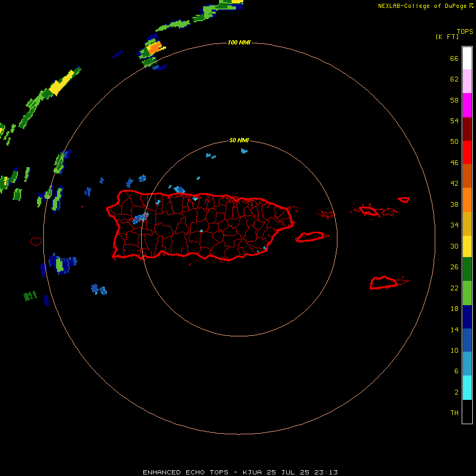The width and height of the screenshot is (476, 476).
Task: Select the light green legend swatch
Action: pyautogui.click(x=467, y=293)
